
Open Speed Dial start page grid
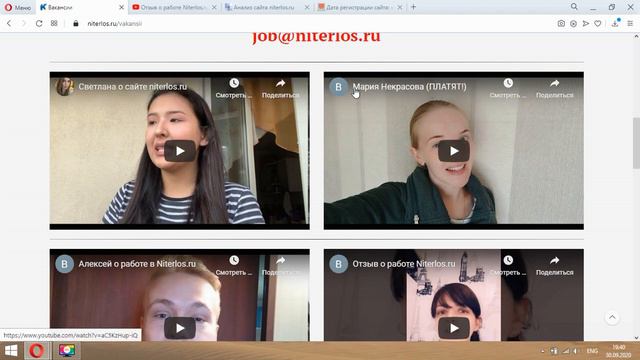click(54, 24)
